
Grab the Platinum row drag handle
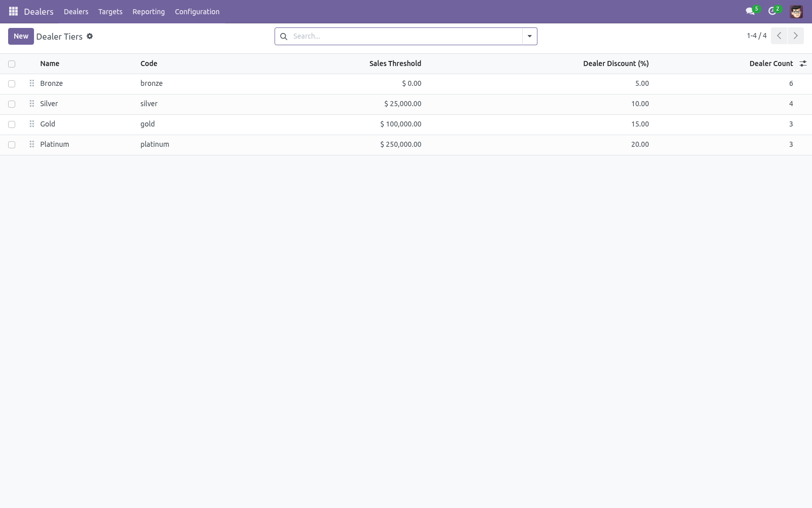pyautogui.click(x=31, y=144)
